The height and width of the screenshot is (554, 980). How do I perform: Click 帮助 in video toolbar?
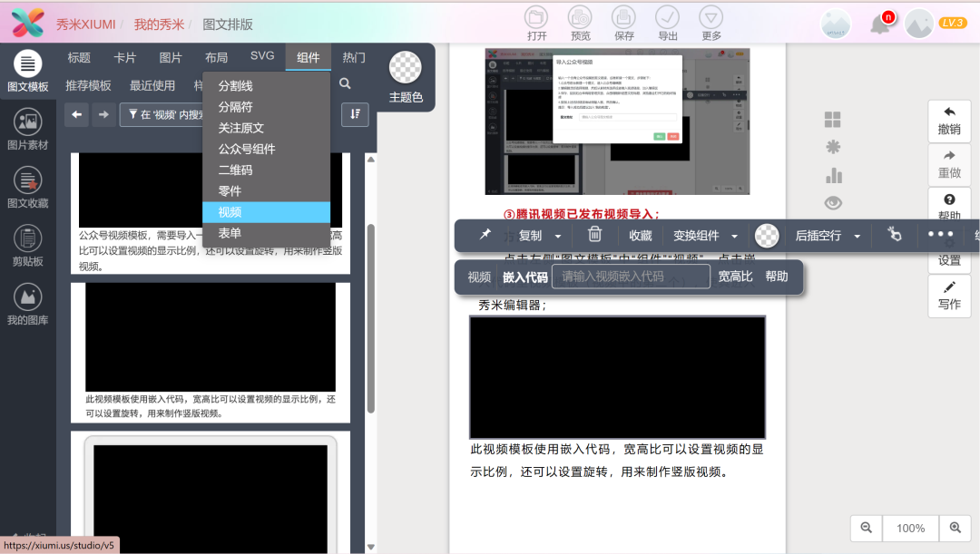pyautogui.click(x=776, y=276)
